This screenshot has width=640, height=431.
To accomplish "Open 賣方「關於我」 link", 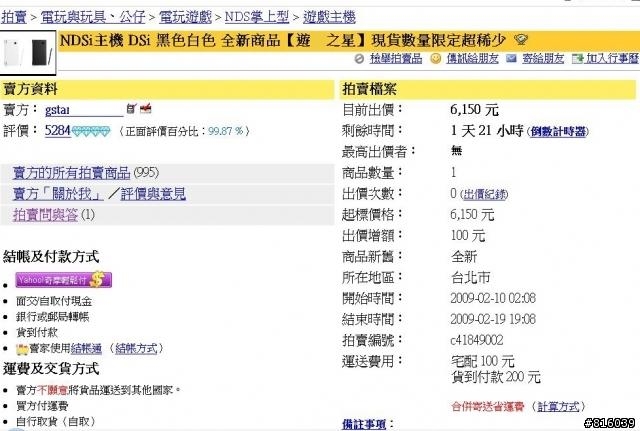I will [58, 194].
